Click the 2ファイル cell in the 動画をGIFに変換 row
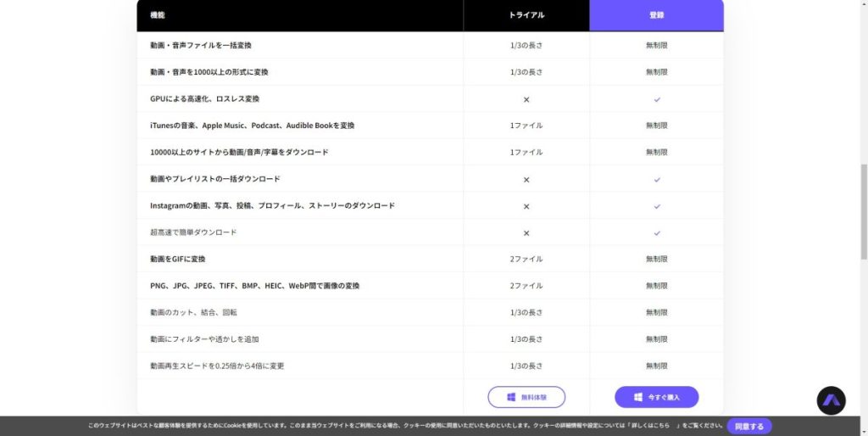The width and height of the screenshot is (868, 436). 526,259
